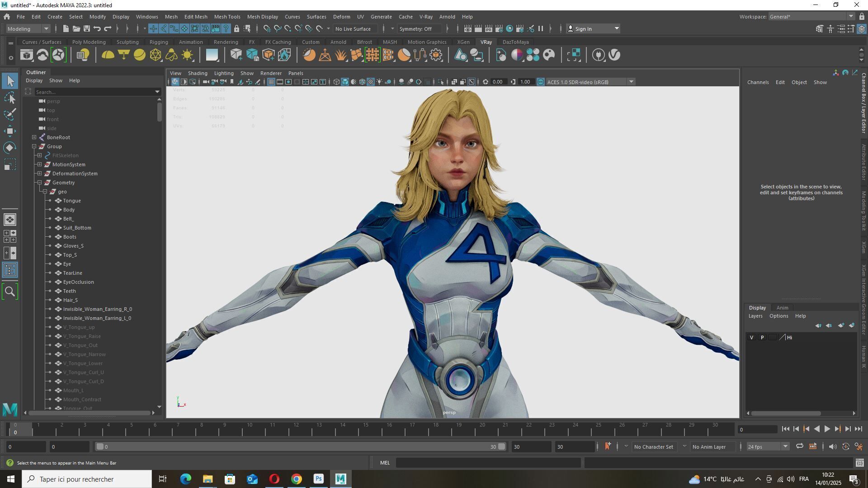Toggle Snap to Curves icon
The width and height of the screenshot is (868, 488).
coord(278,28)
